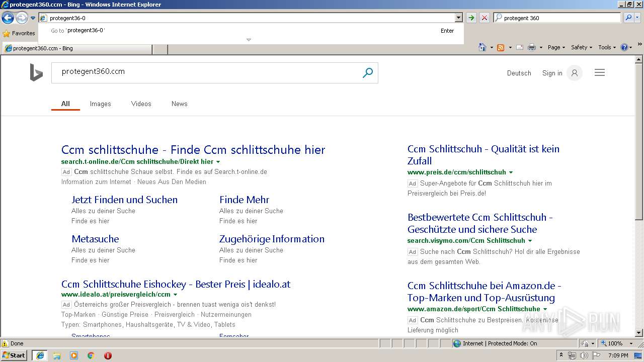Image resolution: width=644 pixels, height=362 pixels.
Task: Open 'Ccm Schlittschuhe Eishockey - Bester Preis' result
Action: pyautogui.click(x=176, y=284)
